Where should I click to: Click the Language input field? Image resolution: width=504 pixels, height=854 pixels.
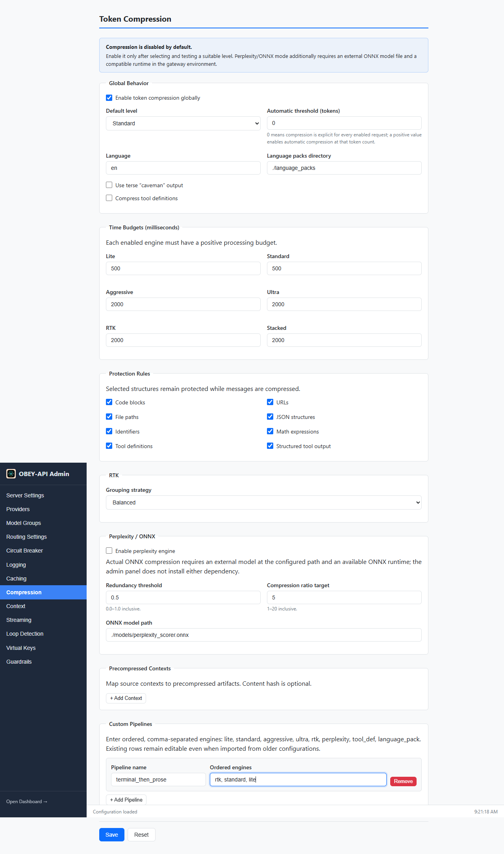tap(183, 168)
